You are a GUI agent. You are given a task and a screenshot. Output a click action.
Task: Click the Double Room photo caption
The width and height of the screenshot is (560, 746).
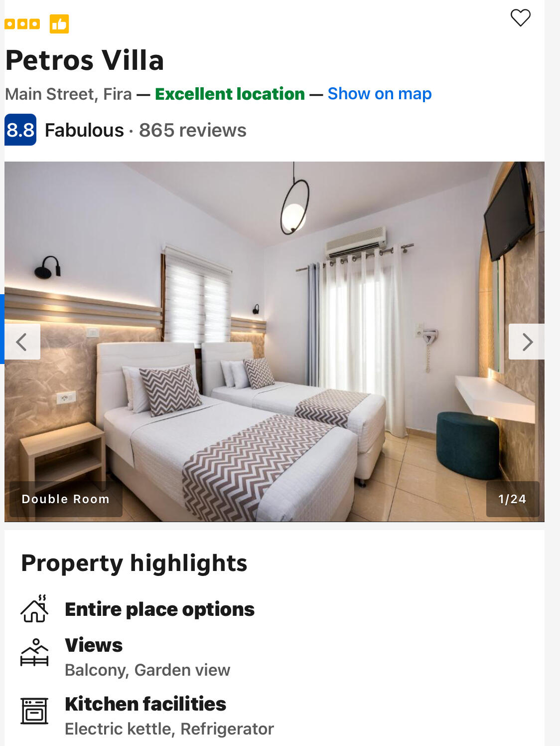66,499
